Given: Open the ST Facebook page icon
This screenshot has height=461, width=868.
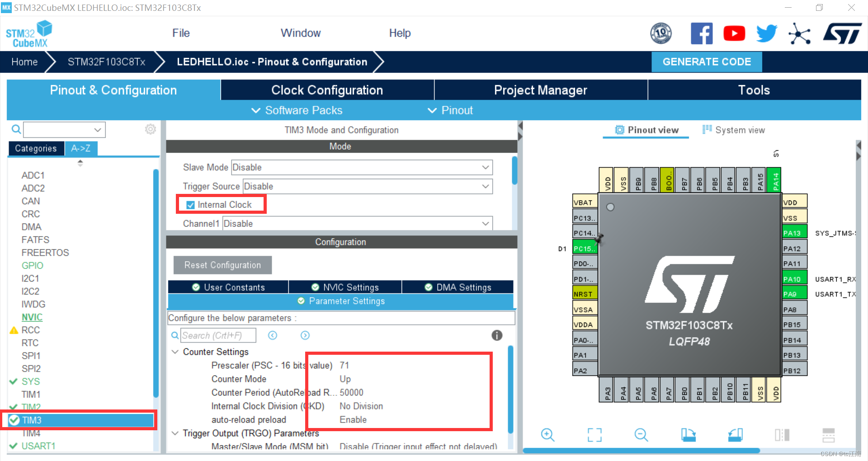Looking at the screenshot, I should (x=702, y=33).
